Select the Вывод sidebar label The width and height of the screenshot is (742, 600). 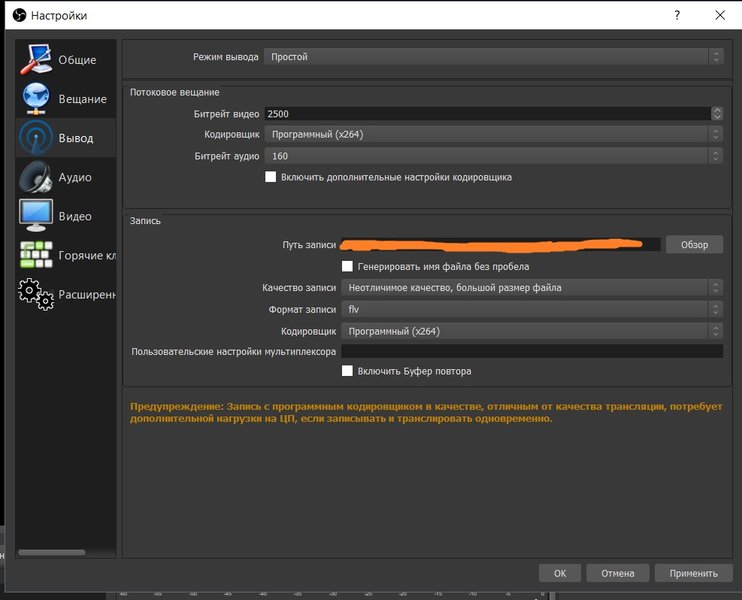tap(76, 138)
